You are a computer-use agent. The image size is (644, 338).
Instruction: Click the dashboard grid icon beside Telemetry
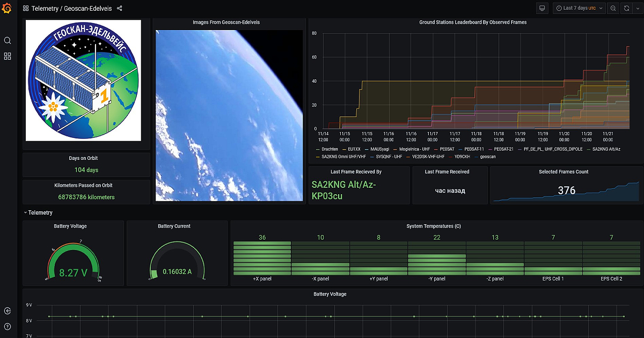pos(26,9)
